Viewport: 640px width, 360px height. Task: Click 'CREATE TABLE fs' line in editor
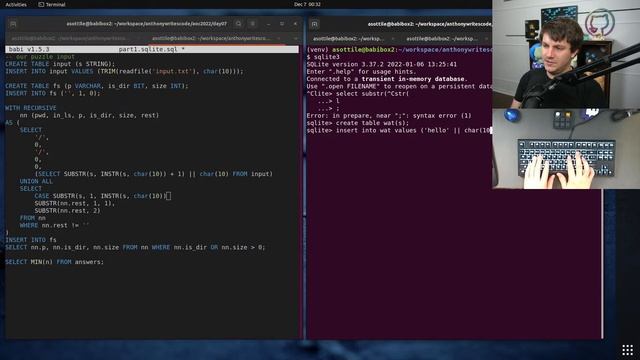97,86
